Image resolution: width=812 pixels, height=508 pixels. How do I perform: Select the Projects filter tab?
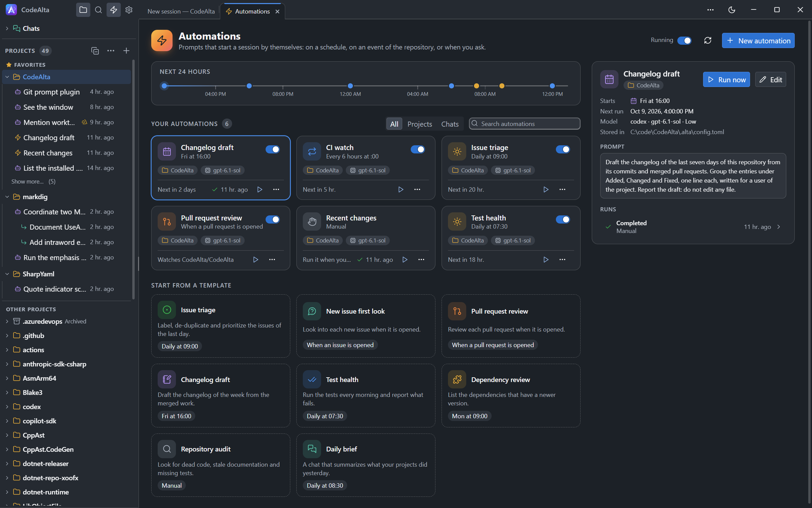[420, 124]
